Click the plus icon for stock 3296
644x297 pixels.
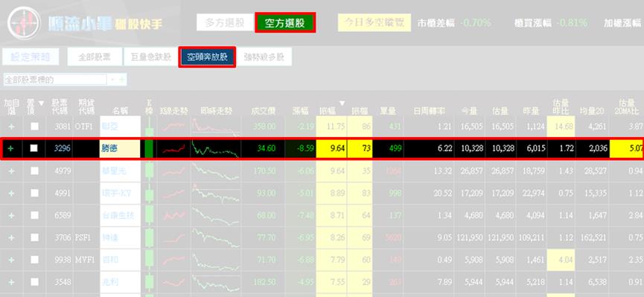pos(11,148)
